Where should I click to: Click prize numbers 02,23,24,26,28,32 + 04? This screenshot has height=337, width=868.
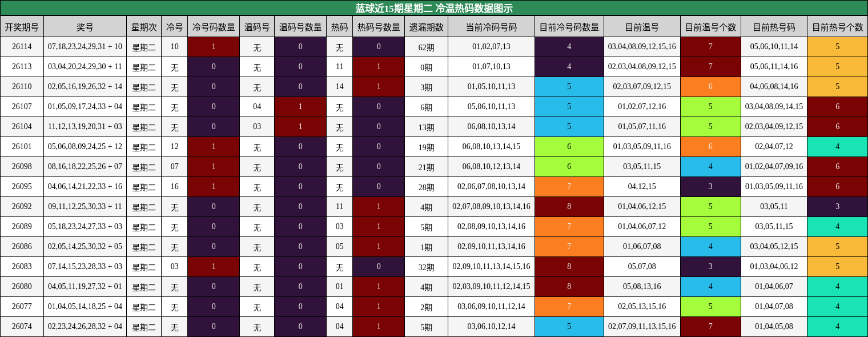click(x=85, y=327)
